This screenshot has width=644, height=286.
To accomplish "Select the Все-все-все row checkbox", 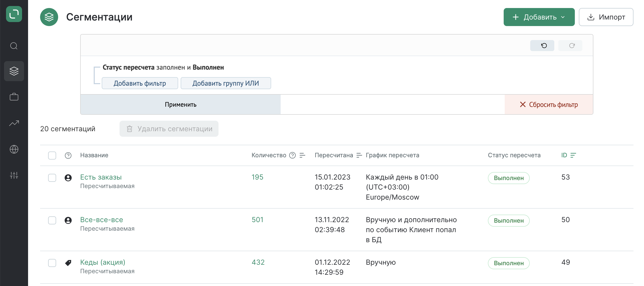I will tap(52, 220).
